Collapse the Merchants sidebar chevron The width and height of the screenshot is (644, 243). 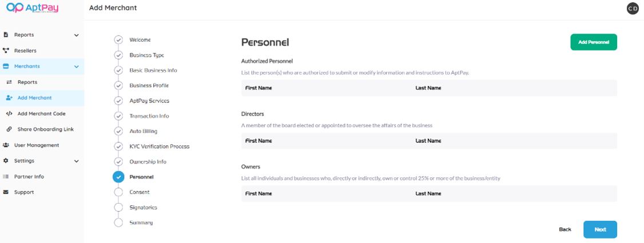pos(77,67)
